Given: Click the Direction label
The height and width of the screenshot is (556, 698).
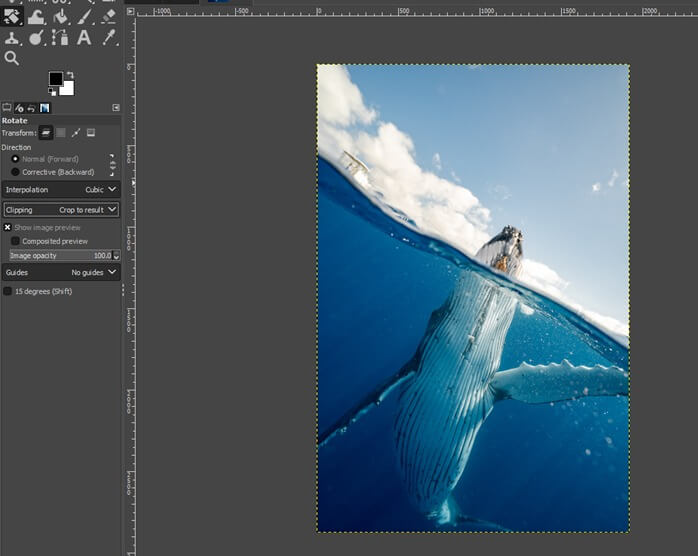Looking at the screenshot, I should [x=16, y=147].
